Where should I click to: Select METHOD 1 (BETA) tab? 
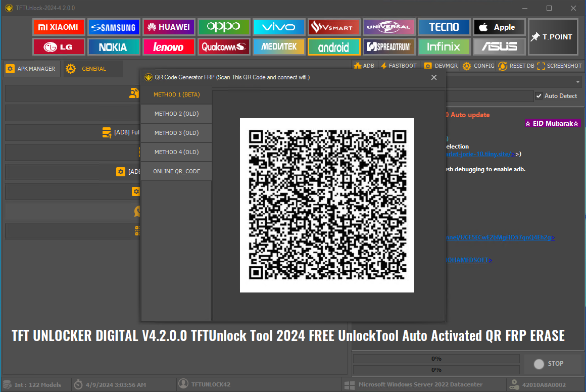click(x=176, y=94)
